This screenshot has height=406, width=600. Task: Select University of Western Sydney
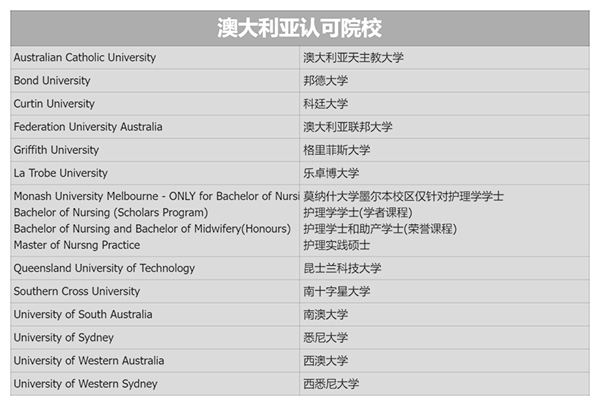(x=85, y=384)
